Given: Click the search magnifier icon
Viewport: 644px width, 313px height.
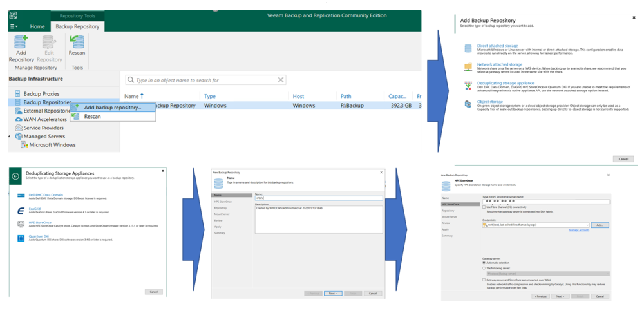Looking at the screenshot, I should point(131,80).
